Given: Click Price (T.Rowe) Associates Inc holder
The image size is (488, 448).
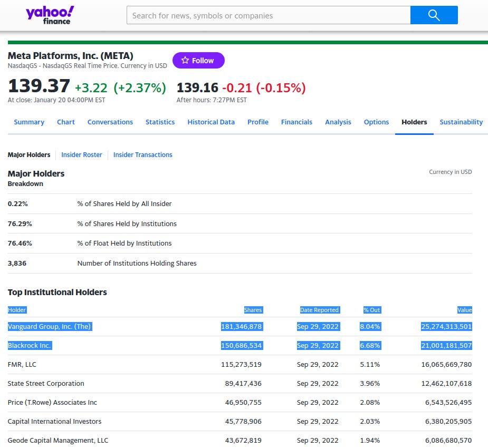Looking at the screenshot, I should [x=52, y=402].
